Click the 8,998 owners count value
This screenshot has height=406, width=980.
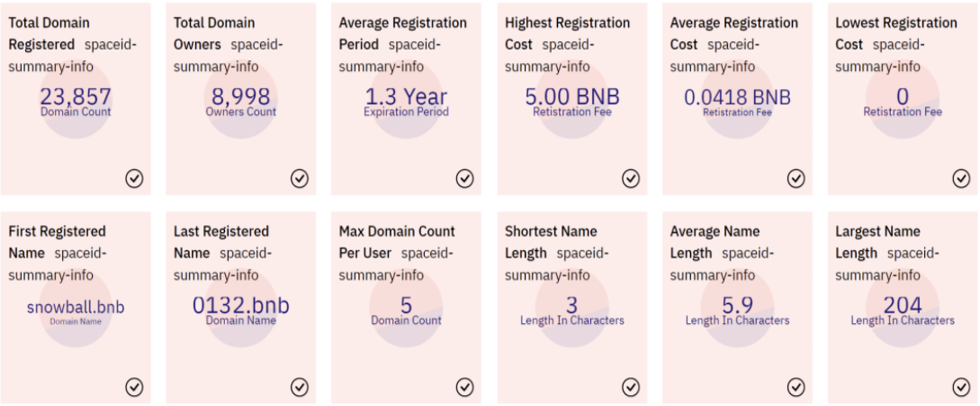(240, 97)
